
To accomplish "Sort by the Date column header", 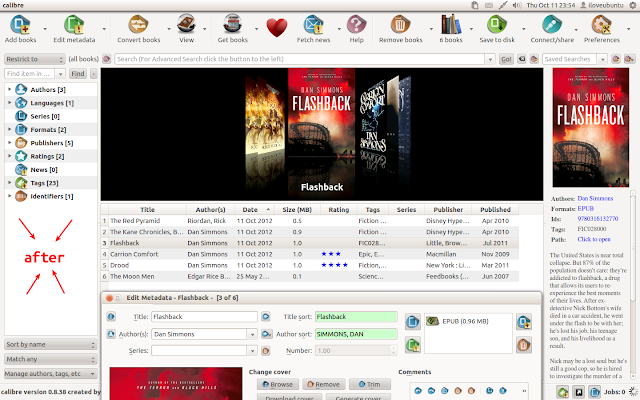I will tap(255, 209).
